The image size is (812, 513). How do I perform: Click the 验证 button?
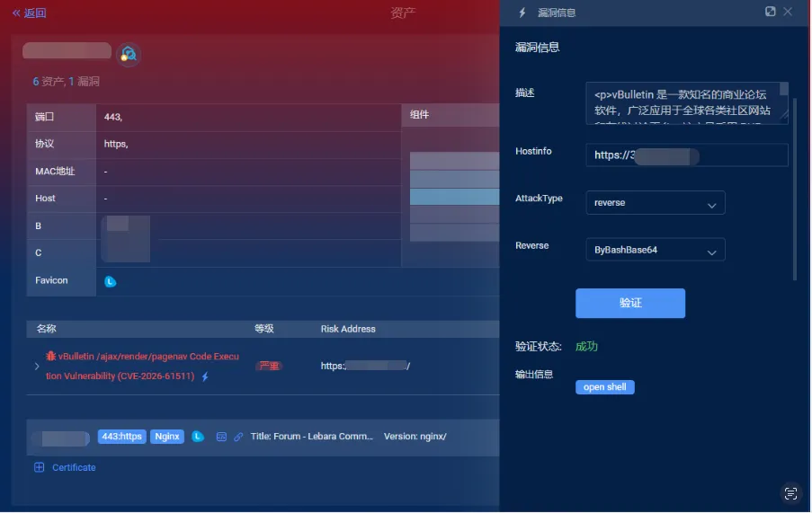(x=630, y=303)
